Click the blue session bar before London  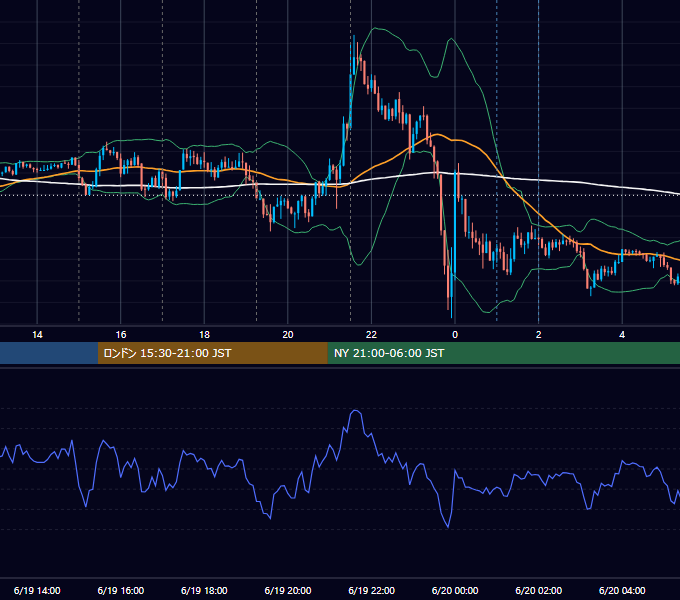pyautogui.click(x=49, y=353)
